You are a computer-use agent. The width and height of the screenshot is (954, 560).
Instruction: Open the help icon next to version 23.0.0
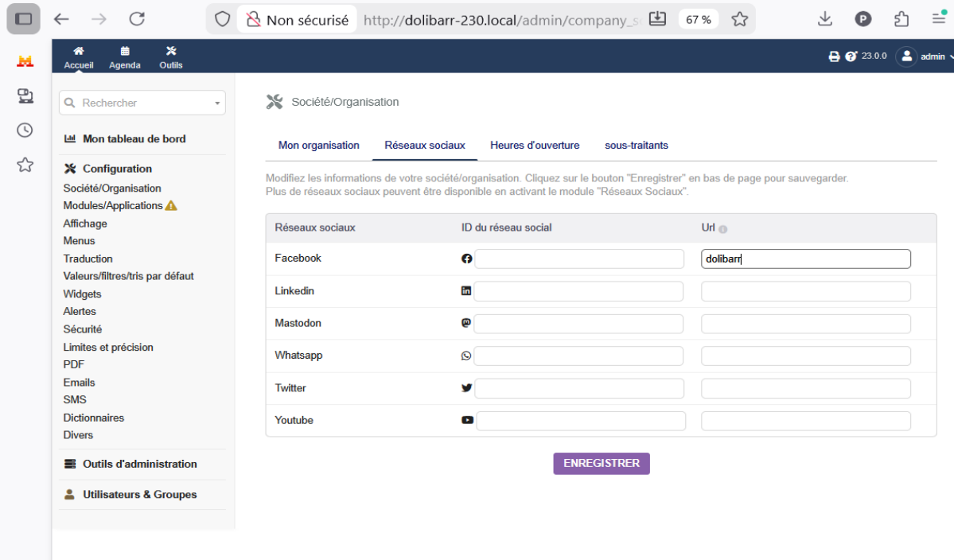[x=851, y=56]
